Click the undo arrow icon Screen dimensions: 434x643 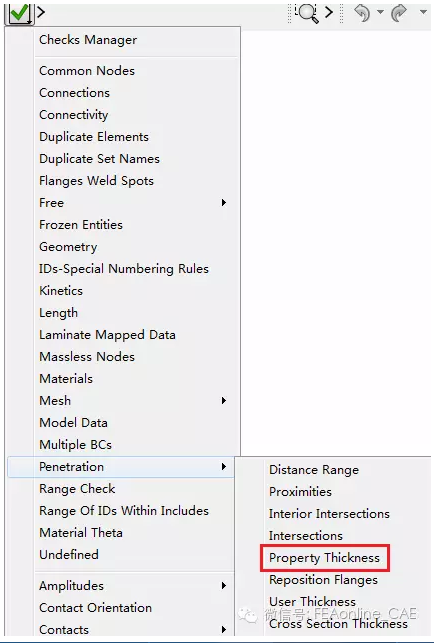tap(362, 13)
